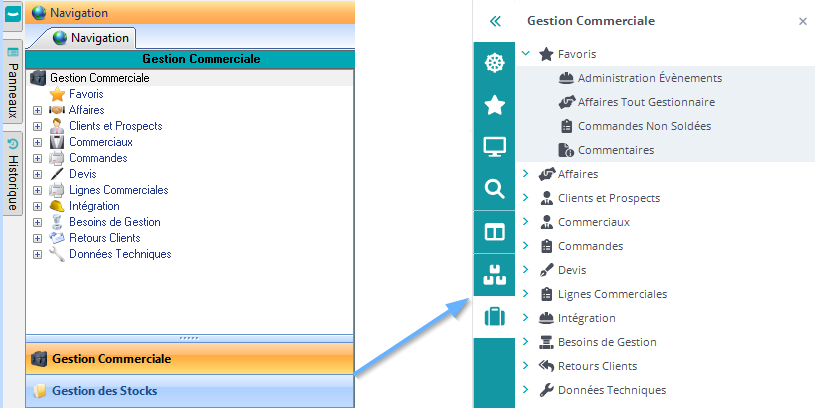Open the star favorites icon in sidebar
The width and height of the screenshot is (817, 408).
[x=494, y=105]
